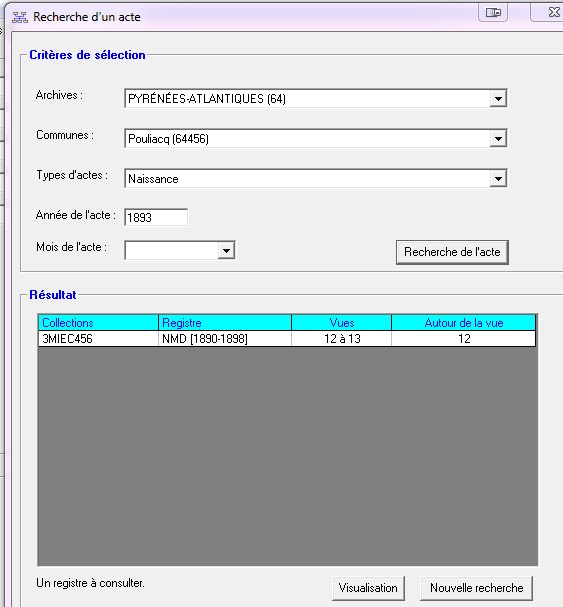Click the Collections column header
Viewport: 563px width, 607px height.
[x=98, y=323]
